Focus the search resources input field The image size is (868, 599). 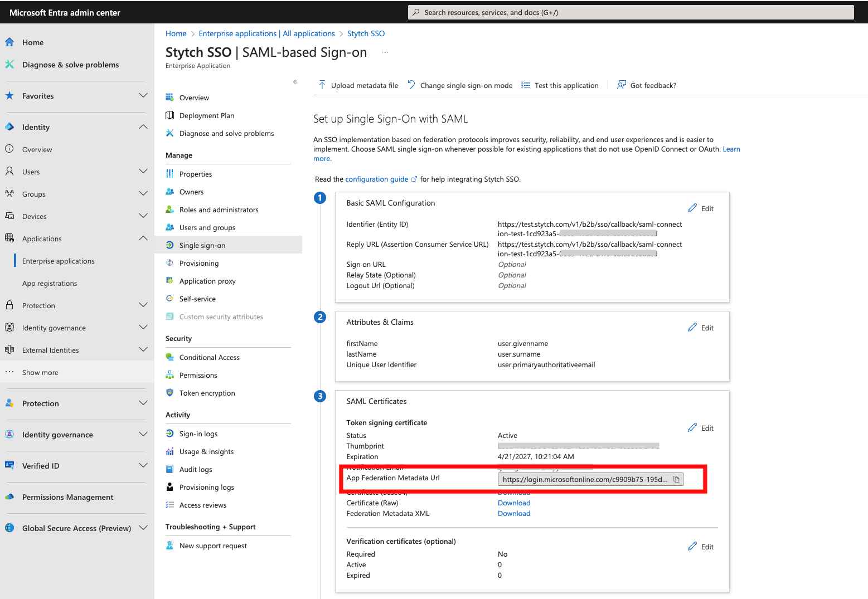[x=631, y=12]
